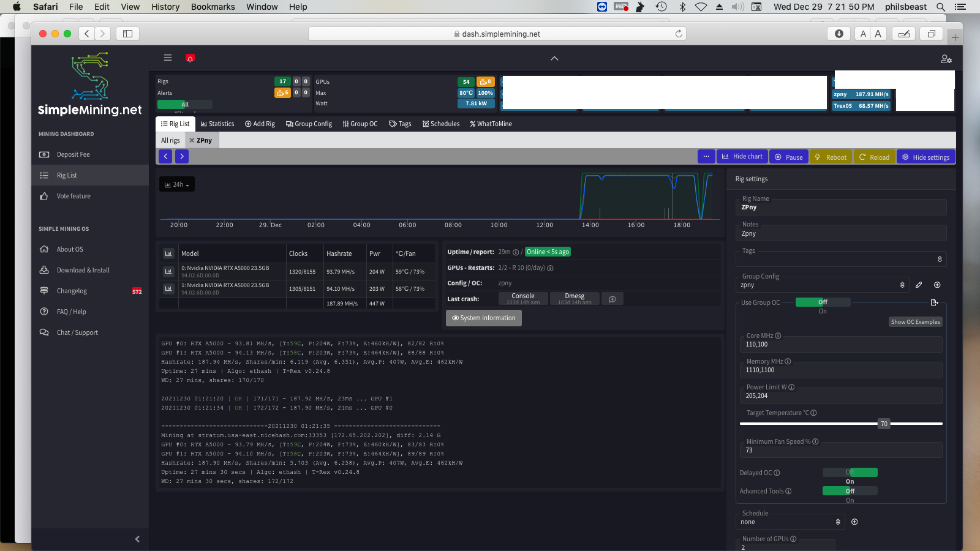Screen dimensions: 980x551
Task: Open the Group Config zpny dropdown
Action: coord(823,285)
